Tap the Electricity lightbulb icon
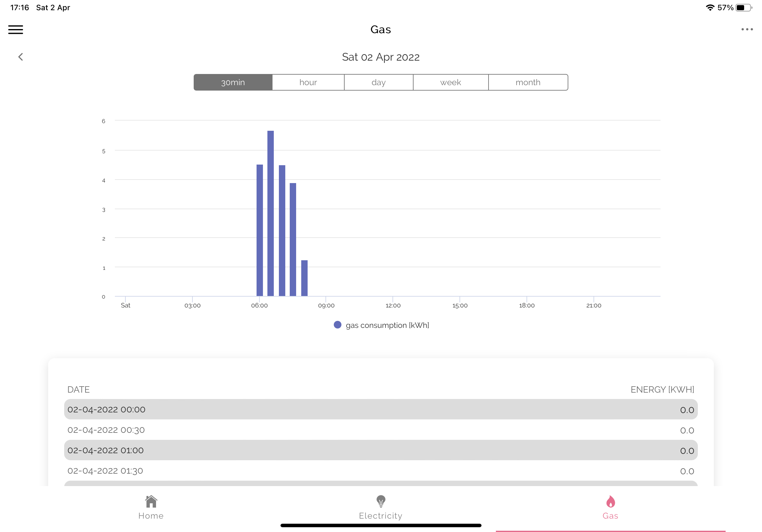 tap(381, 501)
